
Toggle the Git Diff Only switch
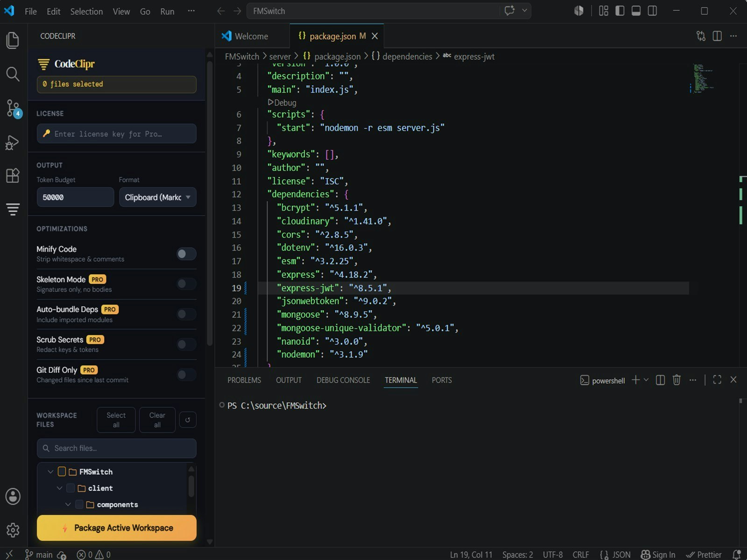[x=186, y=375]
